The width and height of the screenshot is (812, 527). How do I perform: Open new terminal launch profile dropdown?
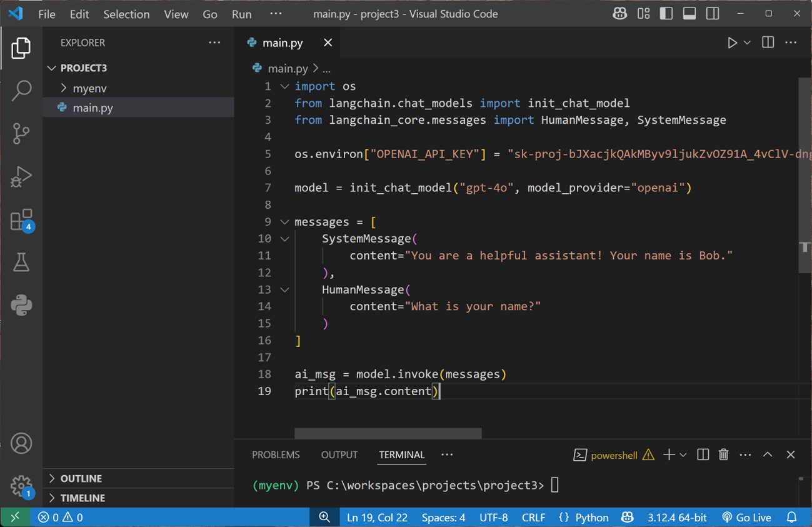point(683,454)
